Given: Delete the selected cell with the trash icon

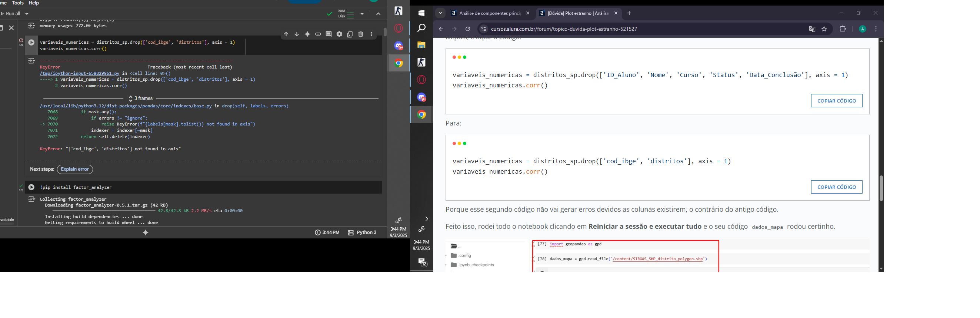Looking at the screenshot, I should [x=361, y=34].
